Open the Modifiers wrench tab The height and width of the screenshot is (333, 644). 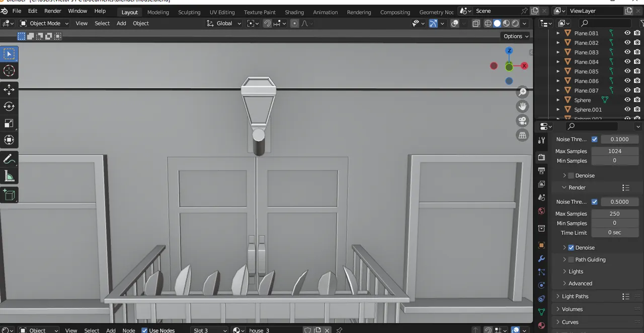coord(541,259)
